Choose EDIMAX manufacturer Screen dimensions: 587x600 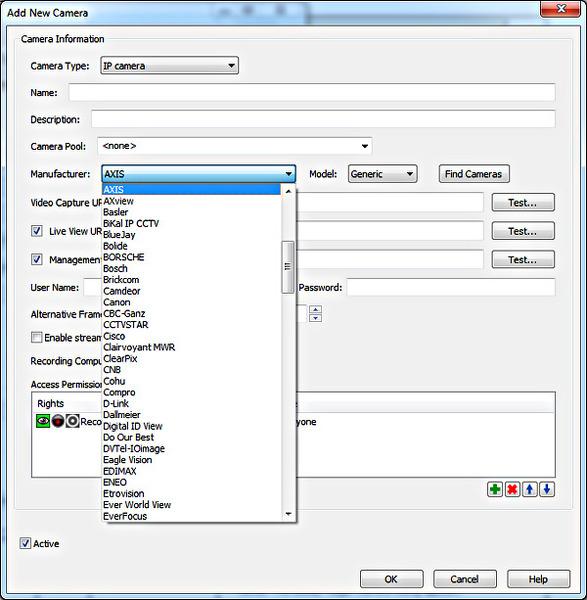click(x=191, y=471)
